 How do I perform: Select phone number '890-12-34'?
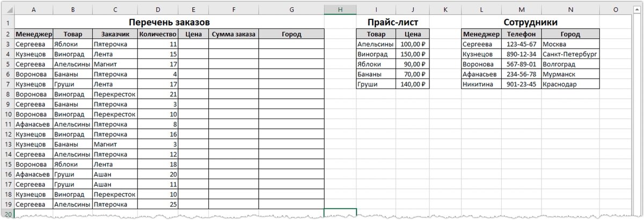point(522,54)
